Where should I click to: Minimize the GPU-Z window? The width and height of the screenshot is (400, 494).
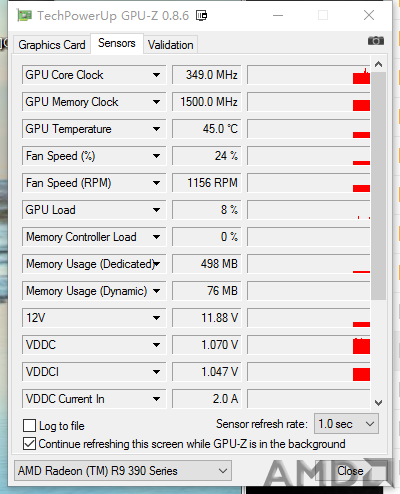pos(278,15)
